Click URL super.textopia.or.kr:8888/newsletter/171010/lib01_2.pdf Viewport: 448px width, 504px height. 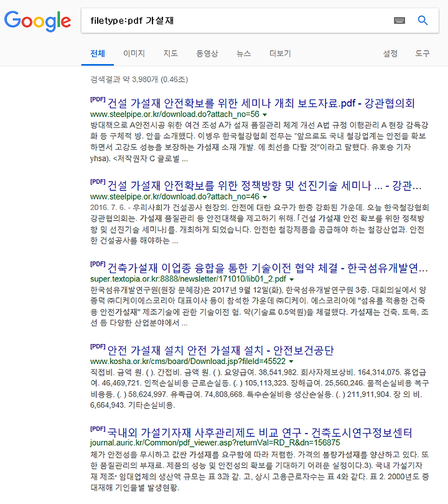[188, 279]
